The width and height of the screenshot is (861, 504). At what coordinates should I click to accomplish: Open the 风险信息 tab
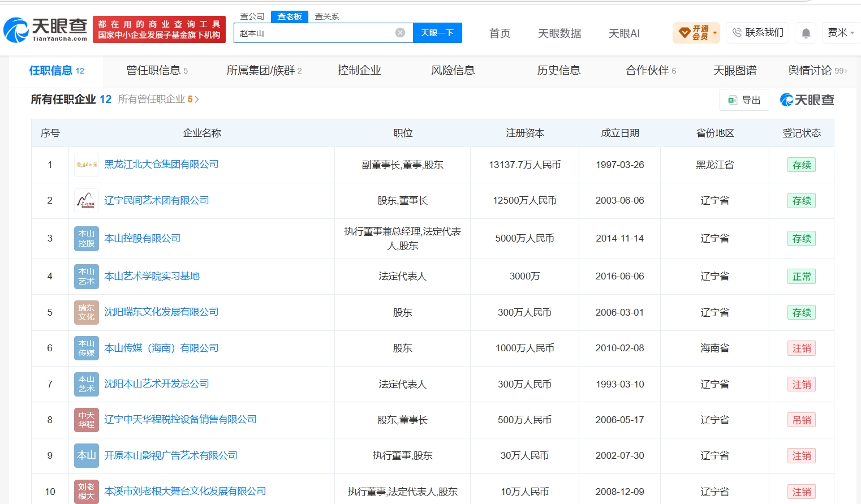pos(453,71)
